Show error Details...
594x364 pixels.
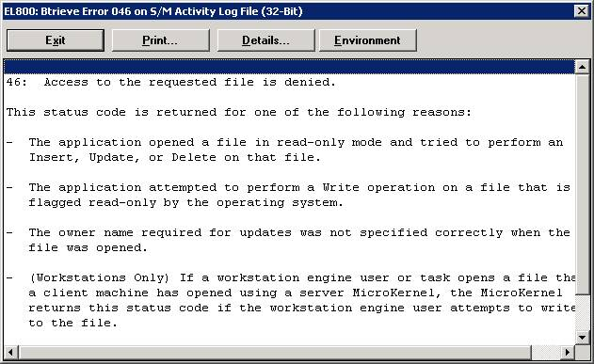tap(265, 40)
